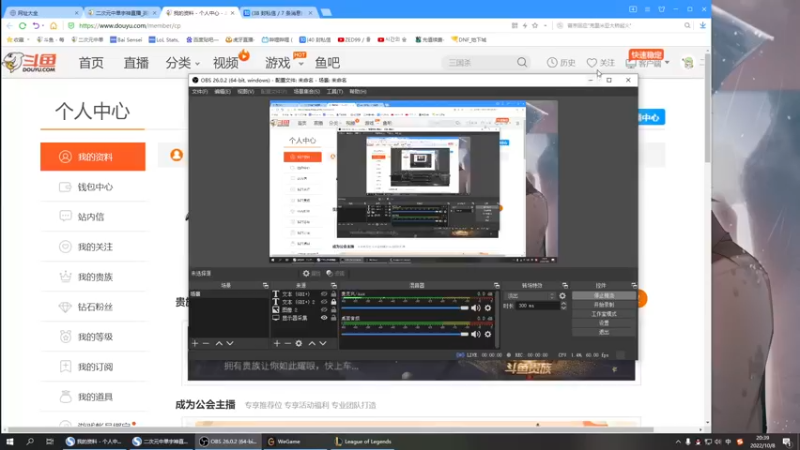Click OBS 退出 exit button
This screenshot has height=450, width=800.
pos(604,332)
